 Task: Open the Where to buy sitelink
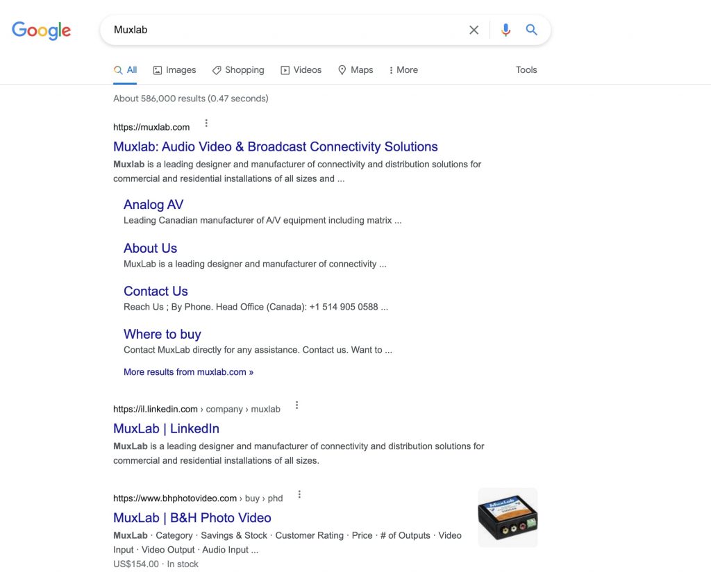(x=162, y=334)
